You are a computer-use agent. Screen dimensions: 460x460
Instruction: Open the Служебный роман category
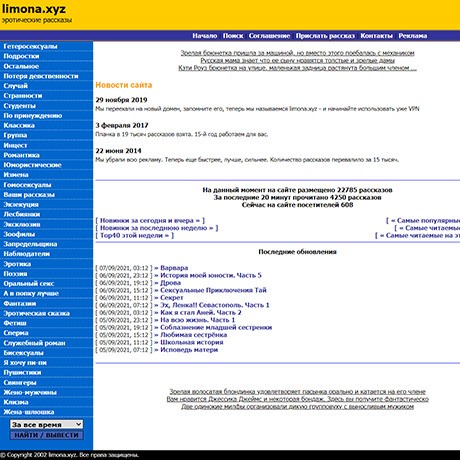pos(34,343)
